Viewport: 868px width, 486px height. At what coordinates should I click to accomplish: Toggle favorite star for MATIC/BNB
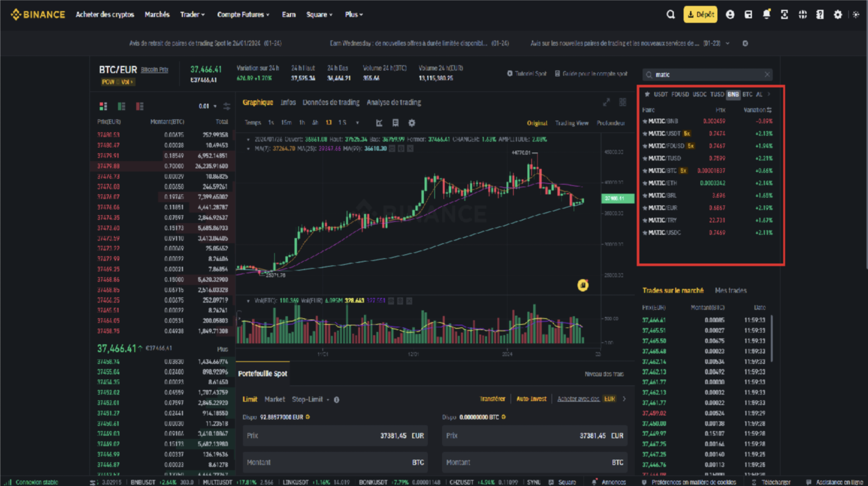(645, 121)
